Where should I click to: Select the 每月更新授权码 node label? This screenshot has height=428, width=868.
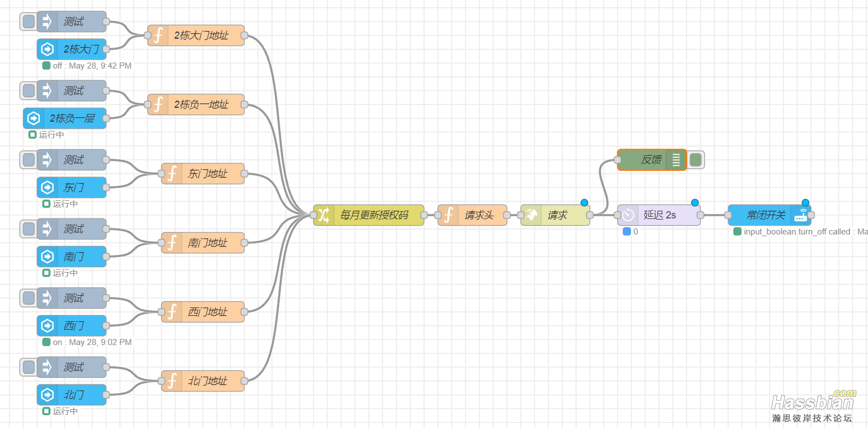click(x=374, y=215)
